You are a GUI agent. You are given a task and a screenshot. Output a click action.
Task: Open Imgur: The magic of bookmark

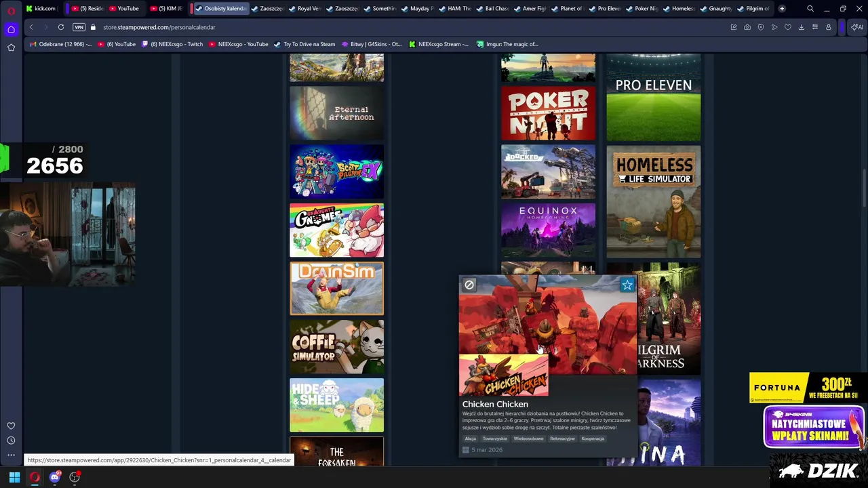click(507, 44)
